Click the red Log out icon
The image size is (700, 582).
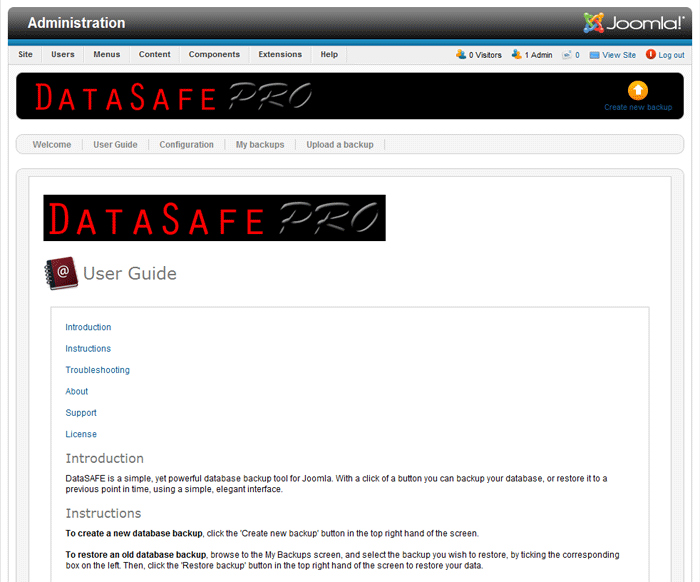pos(650,54)
